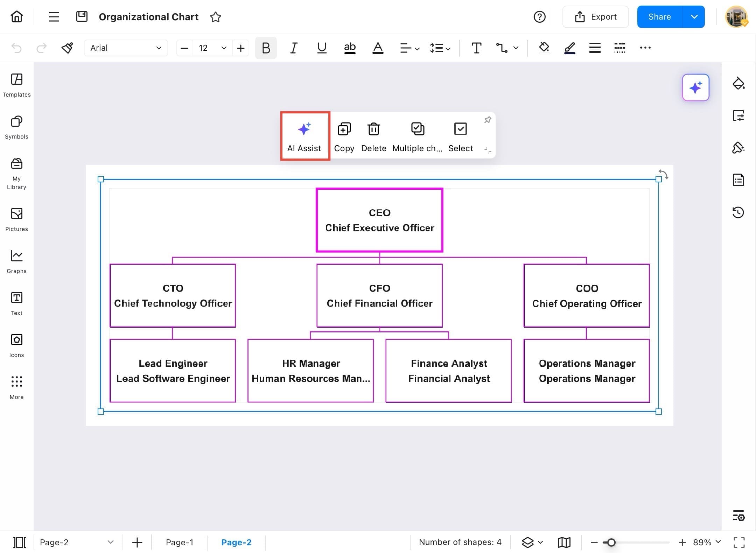Toggle Bold formatting
The height and width of the screenshot is (553, 756).
tap(266, 48)
